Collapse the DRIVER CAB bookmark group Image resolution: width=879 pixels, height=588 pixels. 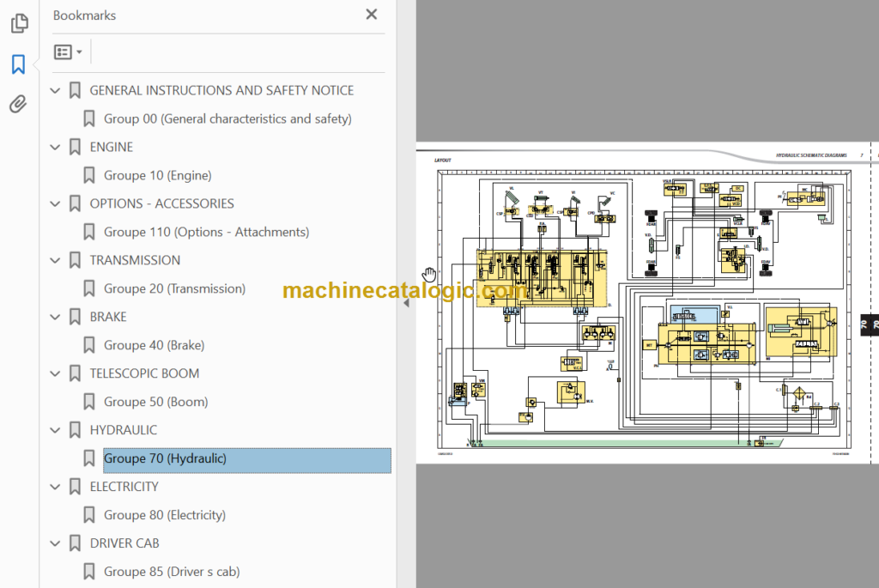pos(55,543)
